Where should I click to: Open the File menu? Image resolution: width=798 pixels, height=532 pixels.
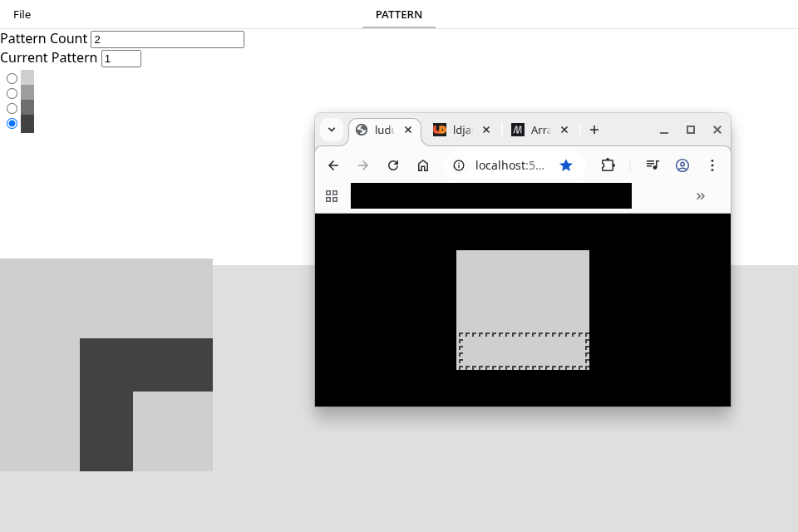click(x=22, y=14)
